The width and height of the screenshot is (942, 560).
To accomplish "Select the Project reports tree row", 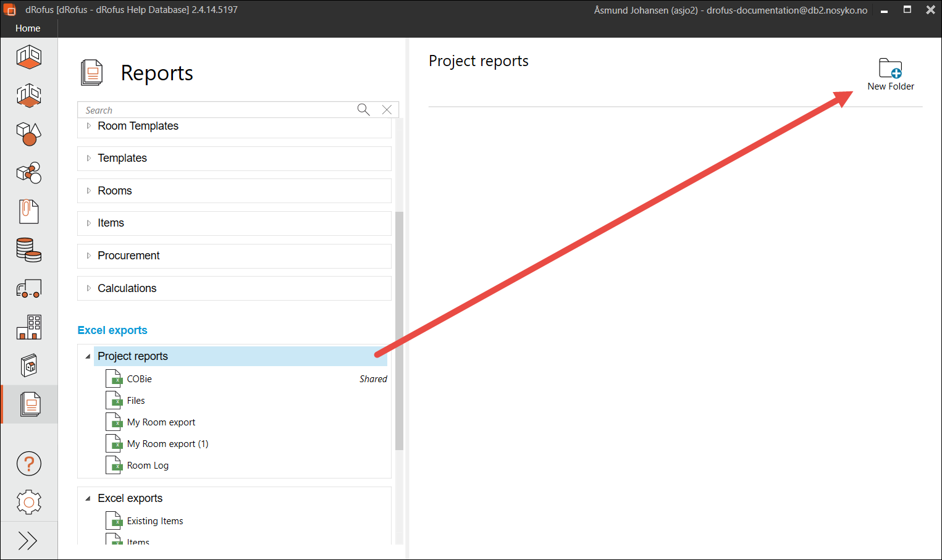I will click(x=240, y=356).
